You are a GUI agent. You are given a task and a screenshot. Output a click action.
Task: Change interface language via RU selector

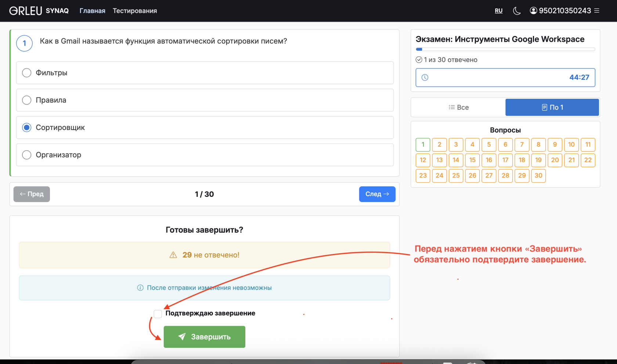498,11
